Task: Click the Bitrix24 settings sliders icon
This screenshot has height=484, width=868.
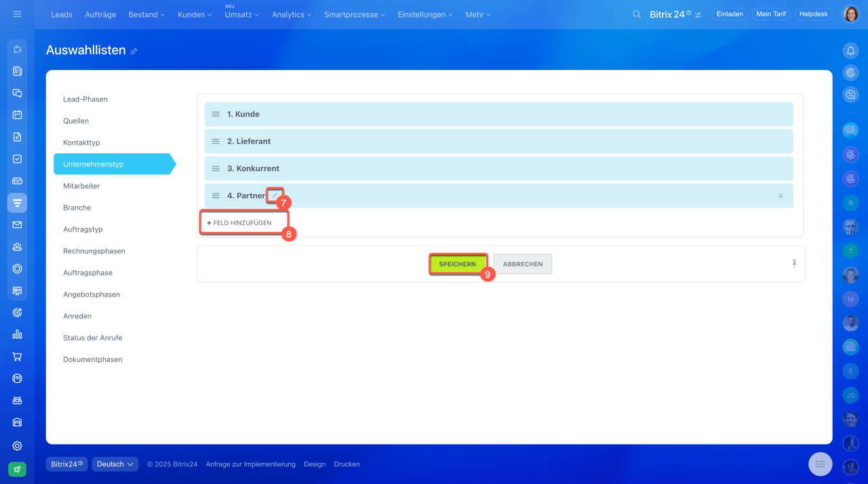Action: pyautogui.click(x=698, y=15)
